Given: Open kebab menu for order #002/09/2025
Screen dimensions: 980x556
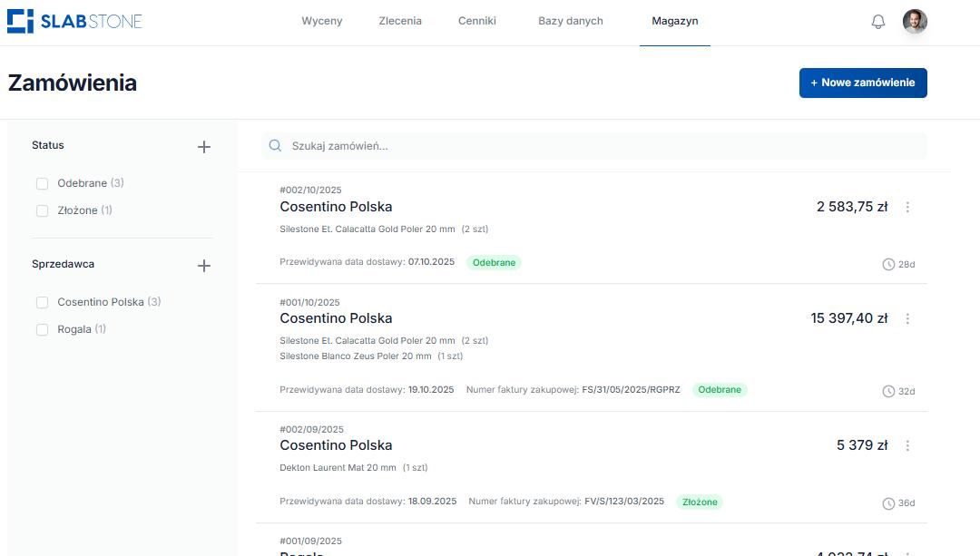Looking at the screenshot, I should pos(907,445).
